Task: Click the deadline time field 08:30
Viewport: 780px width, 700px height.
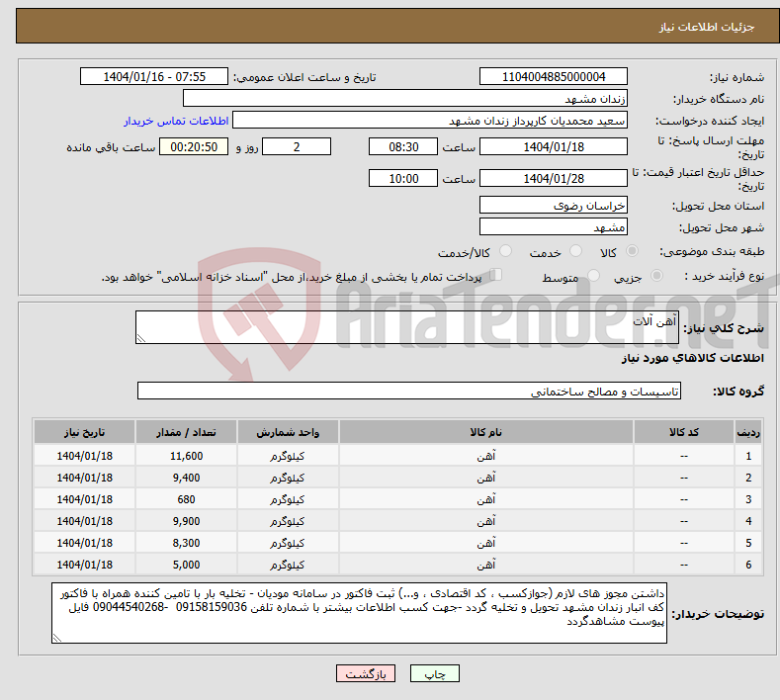Action: tap(403, 146)
